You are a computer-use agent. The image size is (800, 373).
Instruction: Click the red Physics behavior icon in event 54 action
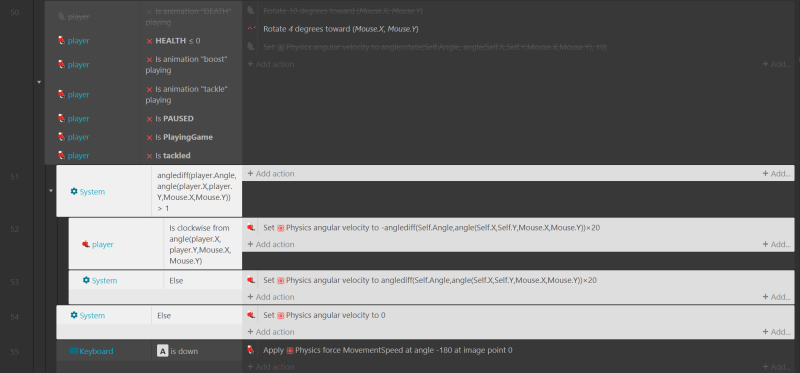pyautogui.click(x=280, y=315)
